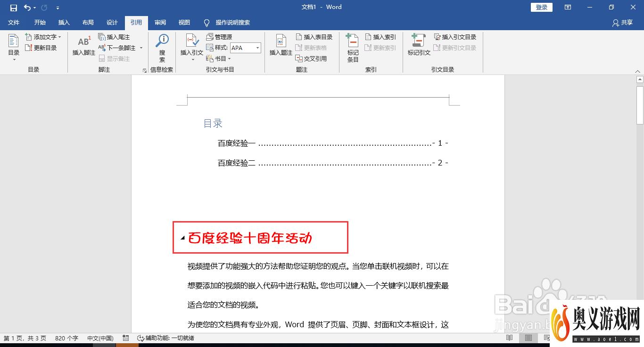Click 插入表目录 for a table of figures
644x347 pixels.
314,37
